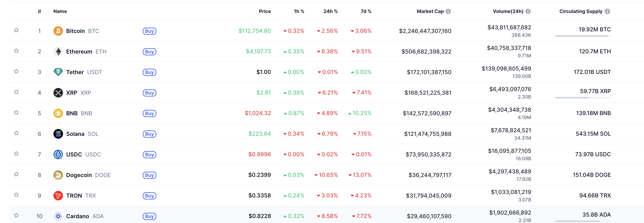Viewport: 644px width, 223px height.
Task: Click USDC price $0.9996
Action: 260,154
